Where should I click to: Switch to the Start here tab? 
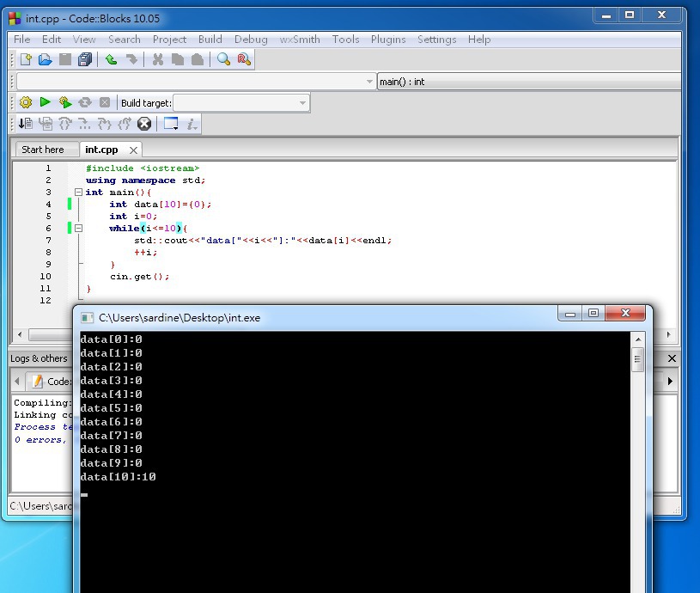tap(43, 150)
